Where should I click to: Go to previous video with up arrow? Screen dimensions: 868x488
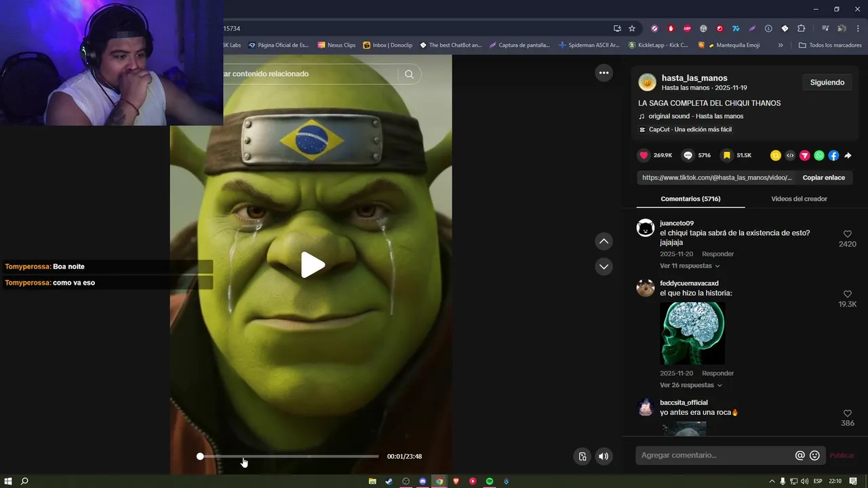tap(604, 241)
